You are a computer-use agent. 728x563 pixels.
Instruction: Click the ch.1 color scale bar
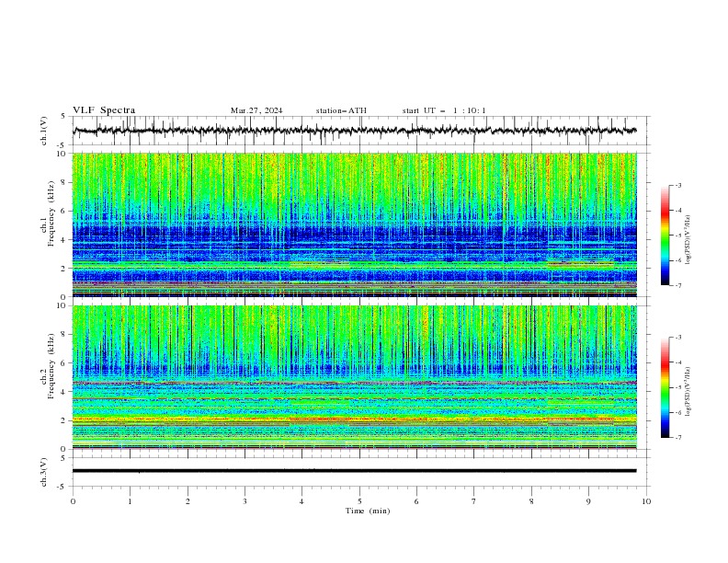pyautogui.click(x=665, y=235)
